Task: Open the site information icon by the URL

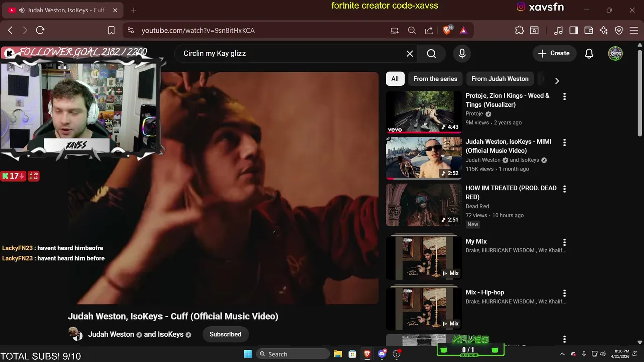Action: (131, 30)
